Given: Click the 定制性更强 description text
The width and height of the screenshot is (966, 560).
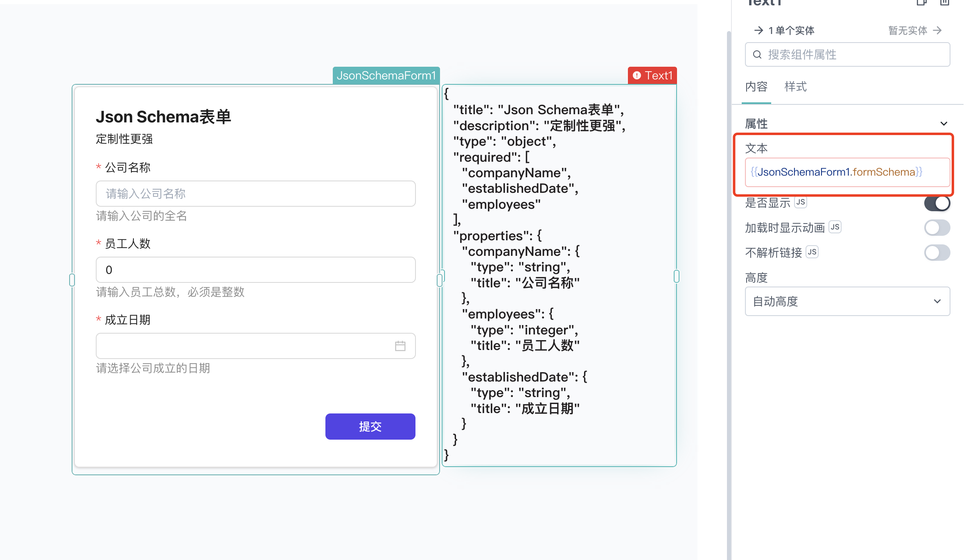Looking at the screenshot, I should [124, 139].
